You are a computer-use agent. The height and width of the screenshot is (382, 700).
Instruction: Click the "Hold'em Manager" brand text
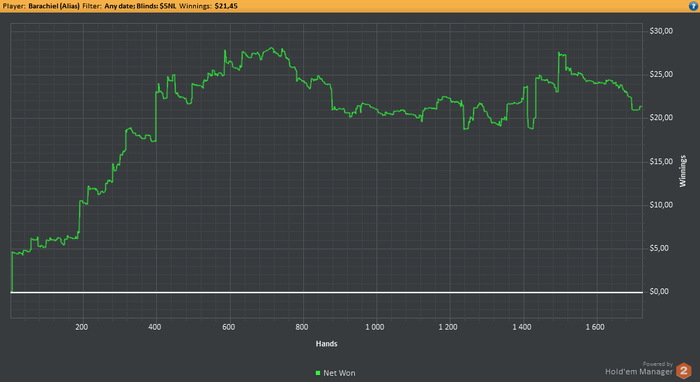[639, 371]
